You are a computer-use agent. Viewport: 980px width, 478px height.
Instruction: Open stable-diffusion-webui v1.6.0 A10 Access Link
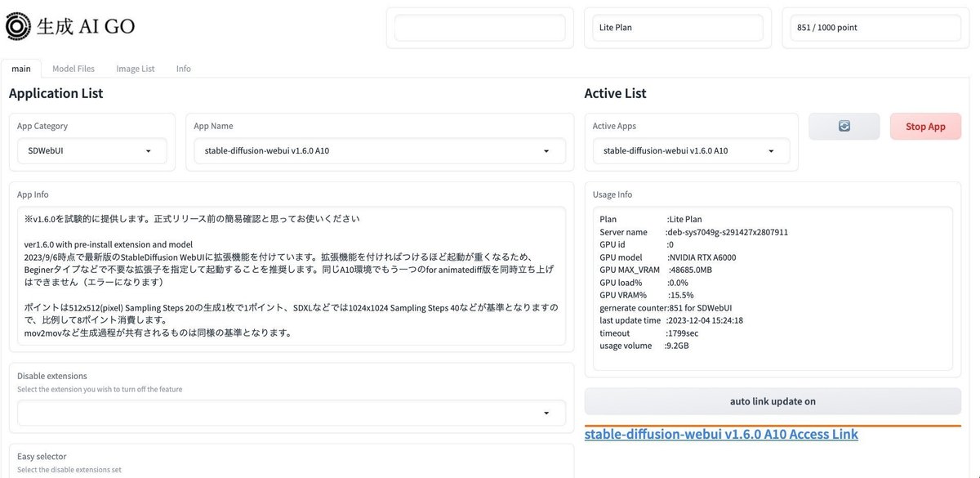(x=721, y=434)
